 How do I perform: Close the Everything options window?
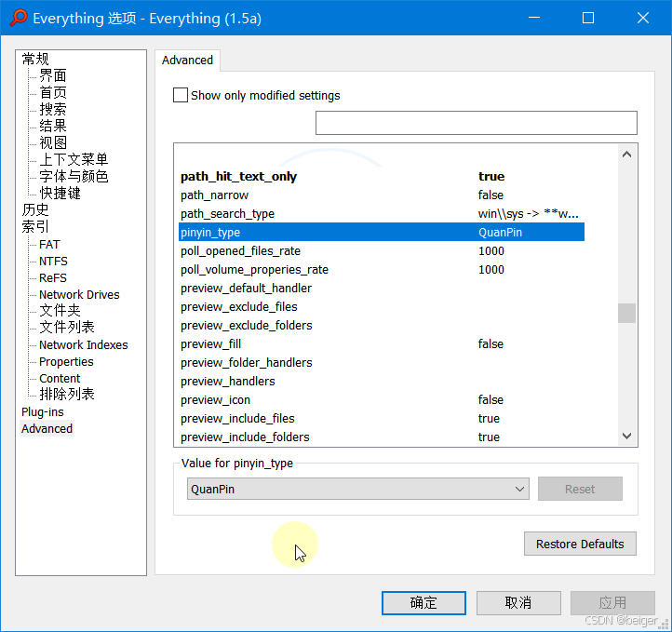643,18
